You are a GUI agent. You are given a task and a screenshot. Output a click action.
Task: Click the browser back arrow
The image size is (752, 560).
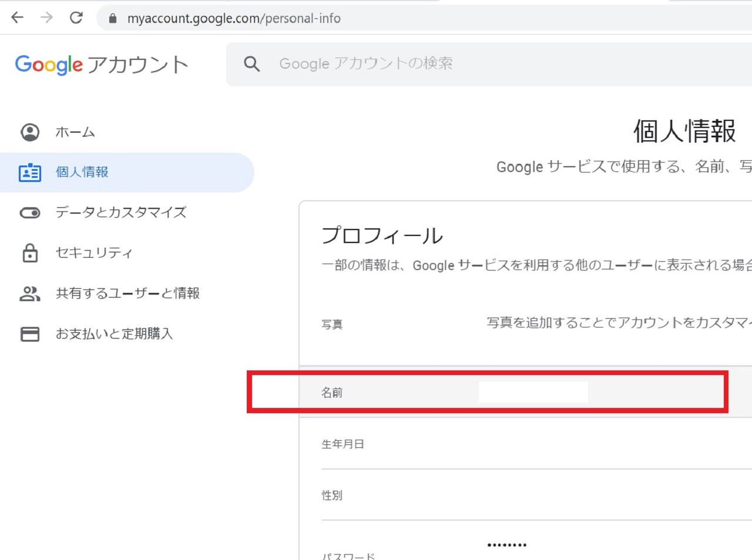(x=18, y=18)
